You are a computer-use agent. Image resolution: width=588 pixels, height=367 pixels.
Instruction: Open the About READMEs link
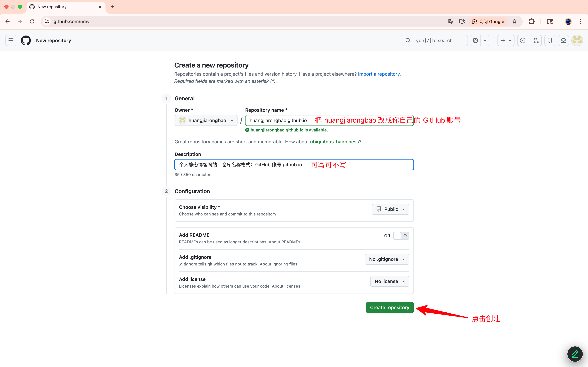(284, 242)
